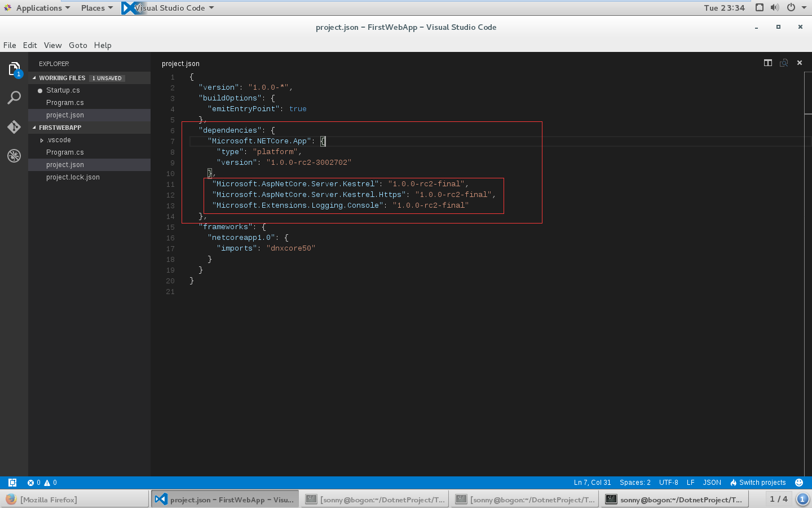The image size is (812, 508).
Task: Click Ln 7, Col 31 position indicator
Action: coord(592,483)
